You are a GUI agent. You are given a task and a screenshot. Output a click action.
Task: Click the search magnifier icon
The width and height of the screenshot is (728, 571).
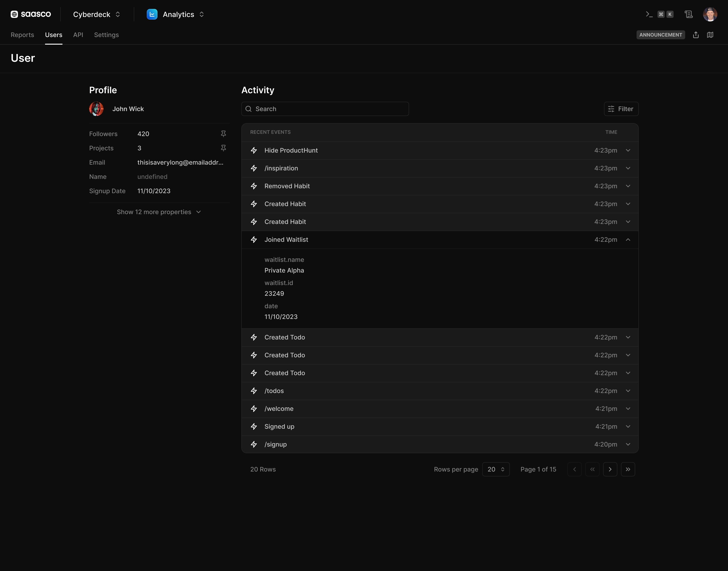tap(248, 109)
